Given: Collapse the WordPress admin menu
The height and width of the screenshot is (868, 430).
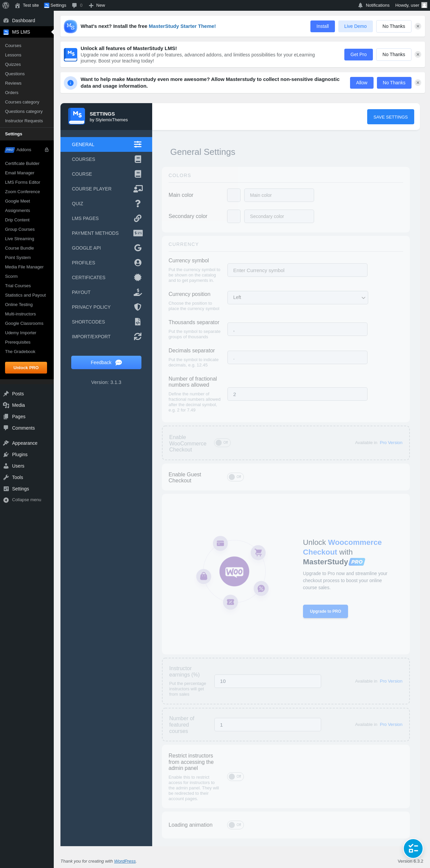Looking at the screenshot, I should 27,501.
